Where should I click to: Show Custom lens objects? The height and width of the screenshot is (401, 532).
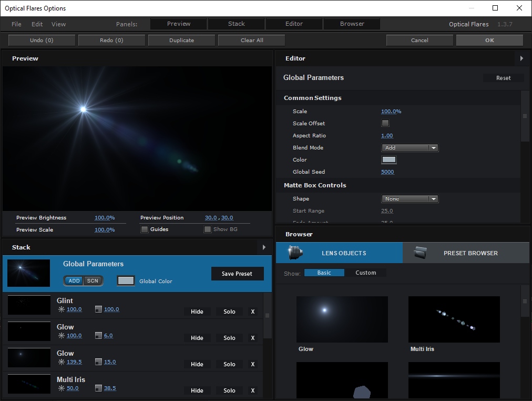point(366,273)
